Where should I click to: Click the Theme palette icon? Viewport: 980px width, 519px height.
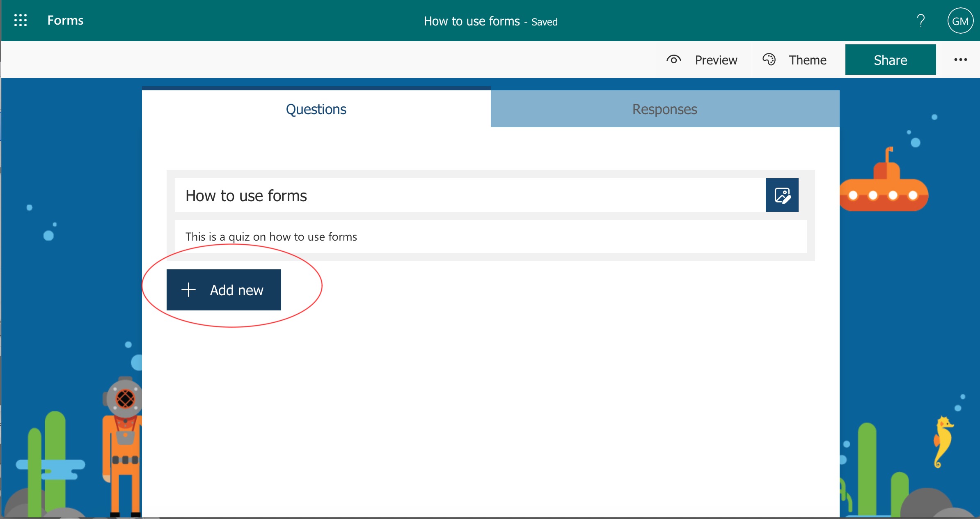pyautogui.click(x=769, y=60)
